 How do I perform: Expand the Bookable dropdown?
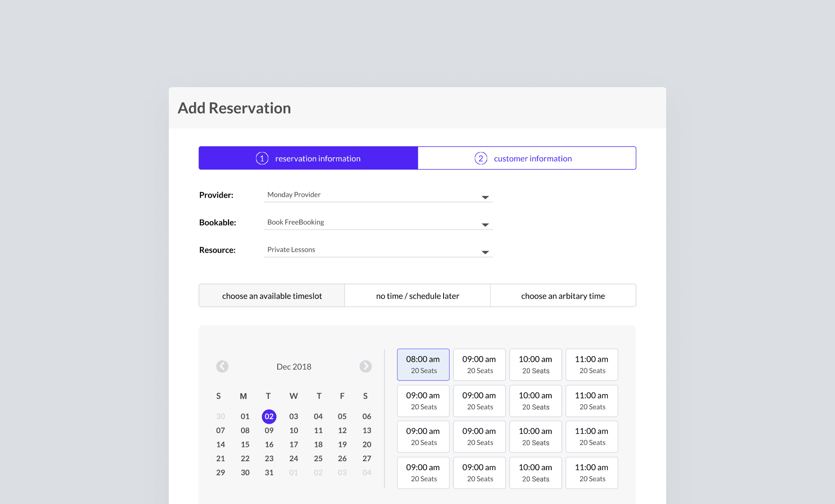click(485, 225)
